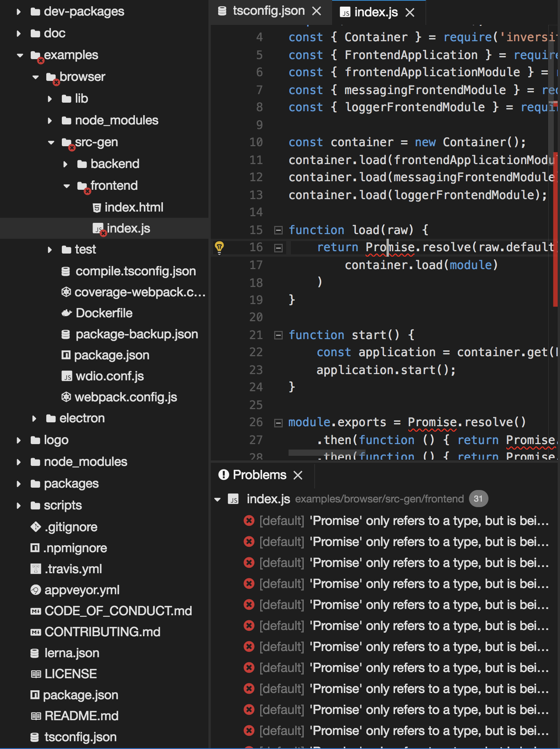
Task: Open index.html in the file tree
Action: (134, 207)
